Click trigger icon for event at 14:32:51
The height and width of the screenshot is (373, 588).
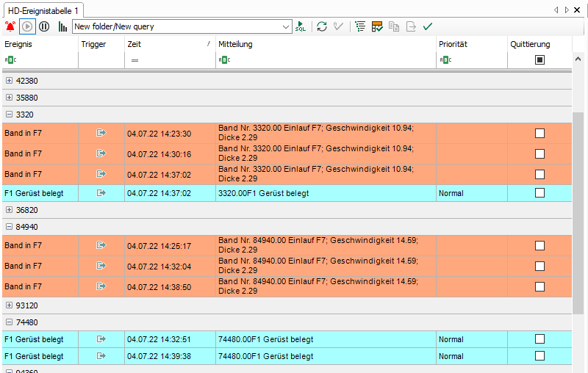tap(101, 339)
